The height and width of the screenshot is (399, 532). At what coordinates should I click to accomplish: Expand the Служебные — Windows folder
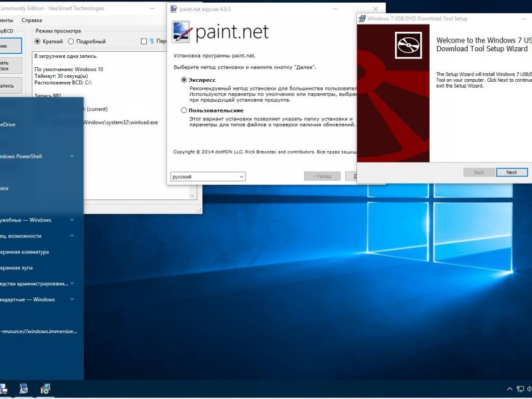tap(72, 220)
